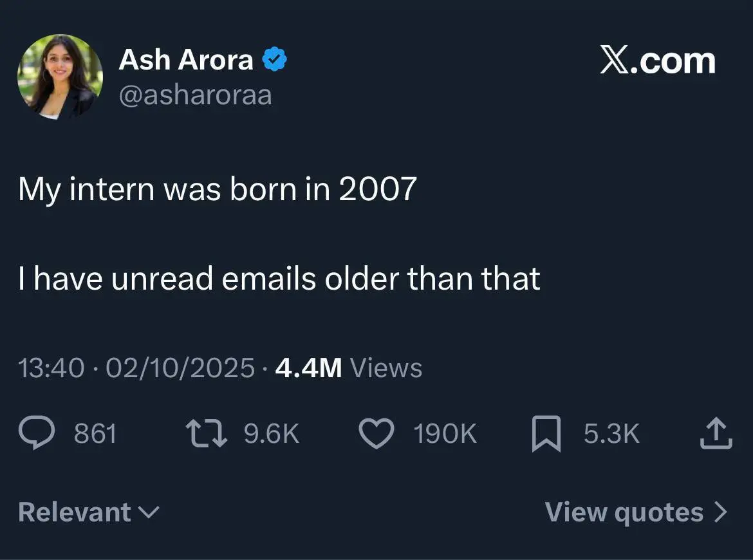The image size is (753, 560).
Task: Click the blue verified badge
Action: (x=275, y=61)
